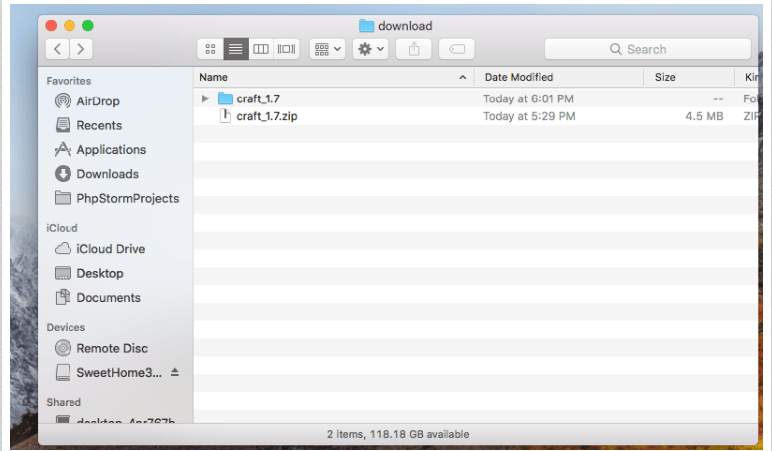772x451 pixels.
Task: Open PhpStormProjects folder in sidebar
Action: [128, 198]
